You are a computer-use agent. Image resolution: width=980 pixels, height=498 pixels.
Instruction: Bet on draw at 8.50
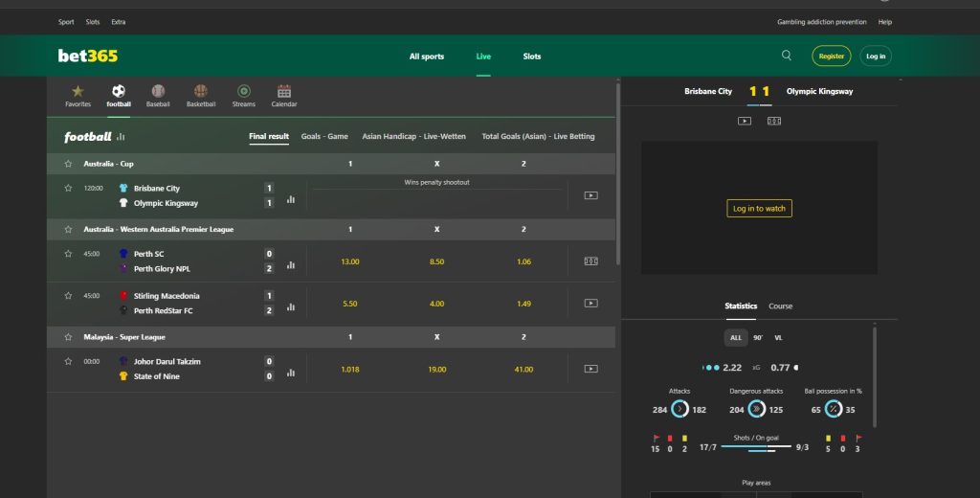[x=436, y=261]
